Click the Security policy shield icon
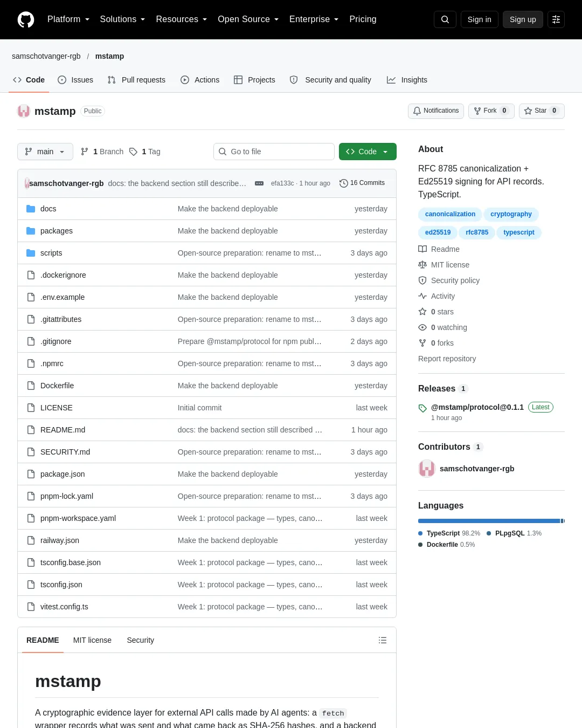582x728 pixels. point(422,280)
